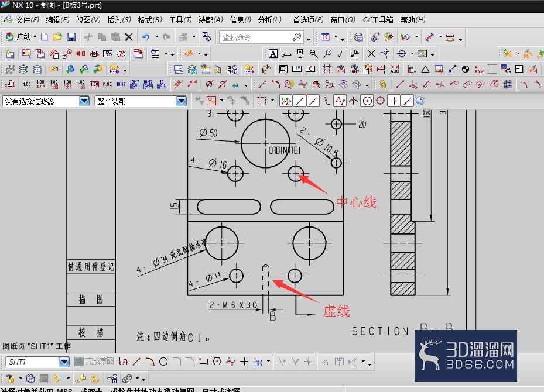Viewport: 544px width, 392px height.
Task: Toggle the circle center snap point
Action: tap(368, 100)
